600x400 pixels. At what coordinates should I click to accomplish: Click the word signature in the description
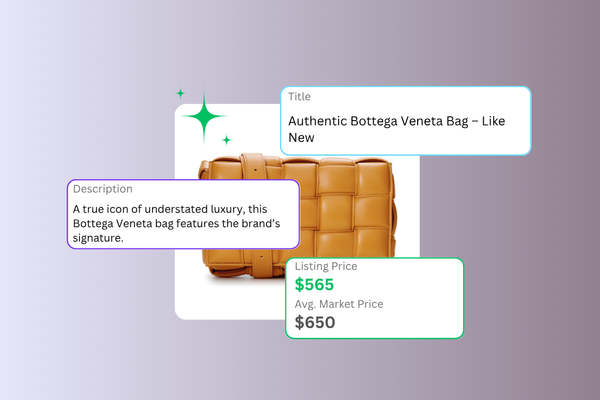98,238
